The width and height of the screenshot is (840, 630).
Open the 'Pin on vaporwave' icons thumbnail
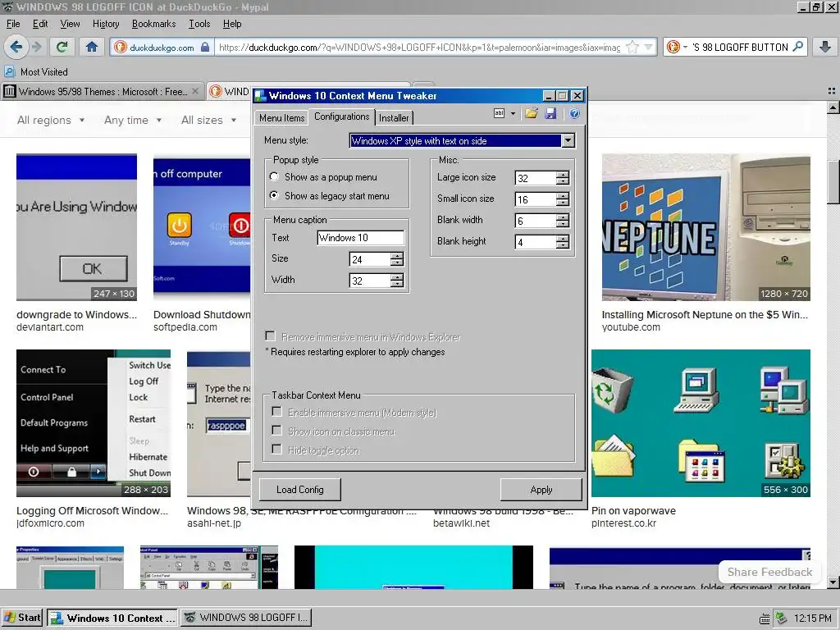(x=701, y=423)
